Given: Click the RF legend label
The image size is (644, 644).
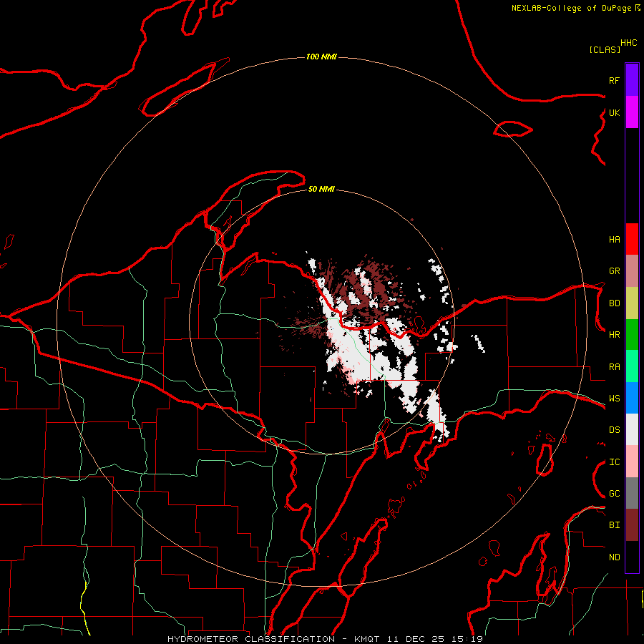Looking at the screenshot, I should [614, 80].
